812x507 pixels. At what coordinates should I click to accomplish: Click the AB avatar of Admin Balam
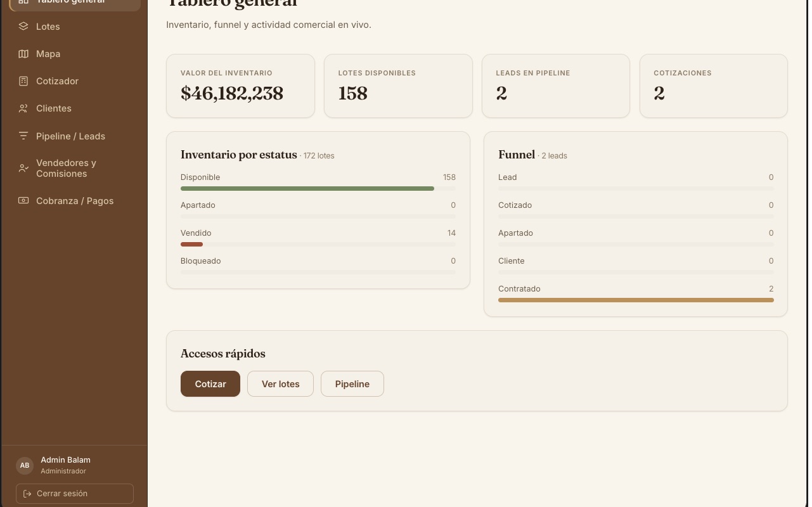(25, 465)
